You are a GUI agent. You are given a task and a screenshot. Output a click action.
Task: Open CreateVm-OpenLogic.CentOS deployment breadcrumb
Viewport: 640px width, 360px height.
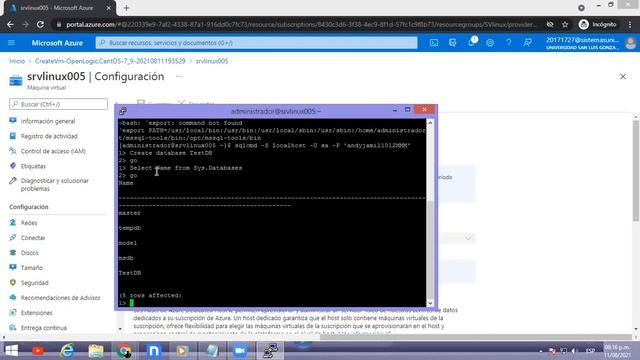[x=110, y=61]
